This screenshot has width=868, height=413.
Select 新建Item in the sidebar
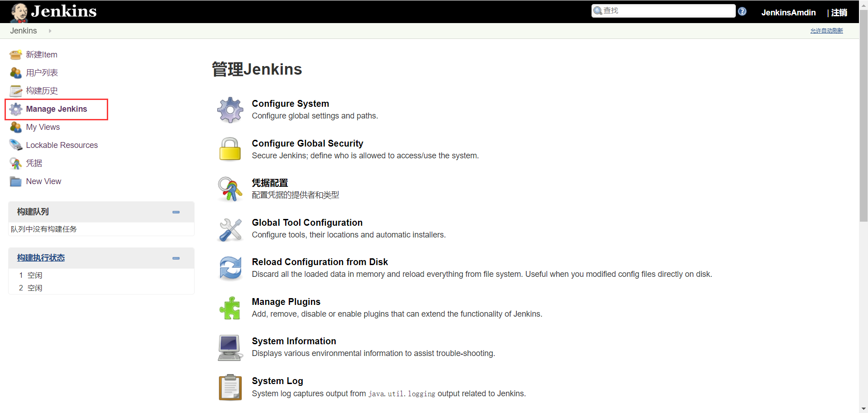click(42, 55)
